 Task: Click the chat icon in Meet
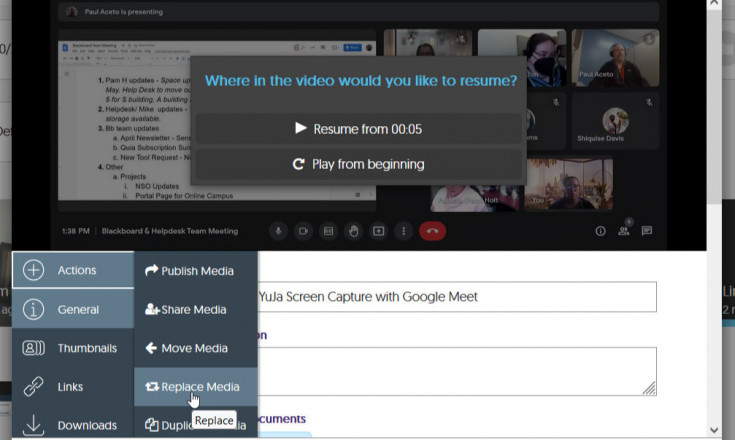point(647,231)
